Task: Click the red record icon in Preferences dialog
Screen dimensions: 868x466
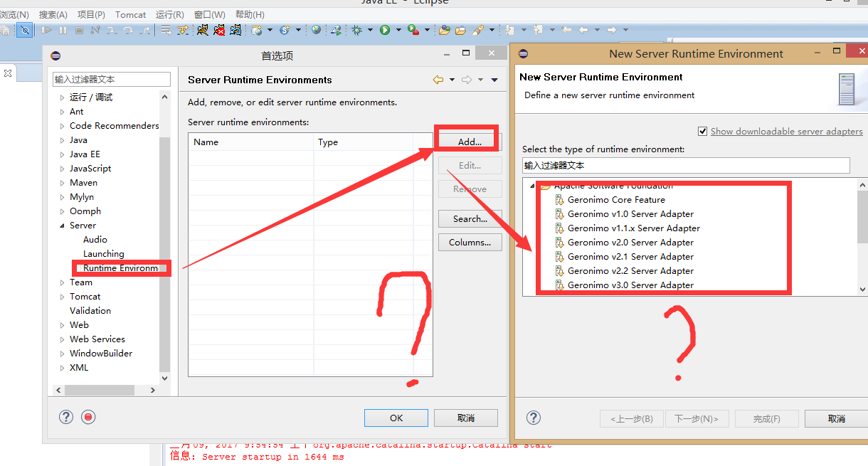Action: pos(88,418)
